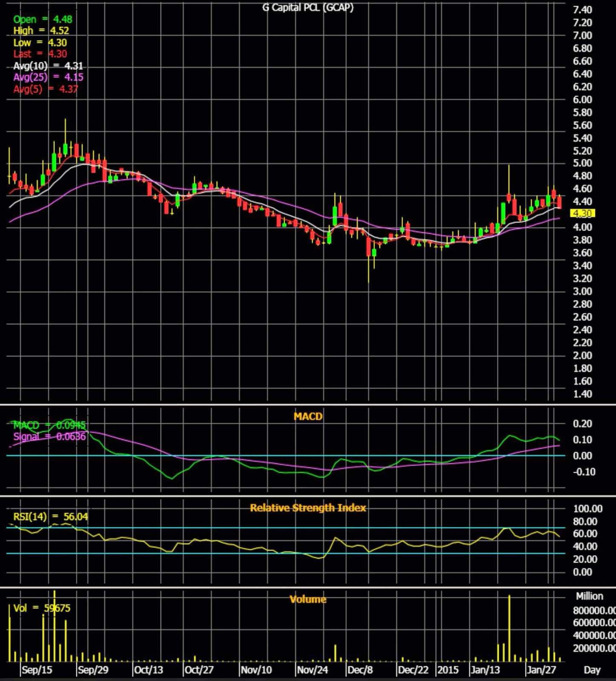This screenshot has height=681, width=616.
Task: Select the 'Oct/13' date label
Action: click(x=149, y=670)
